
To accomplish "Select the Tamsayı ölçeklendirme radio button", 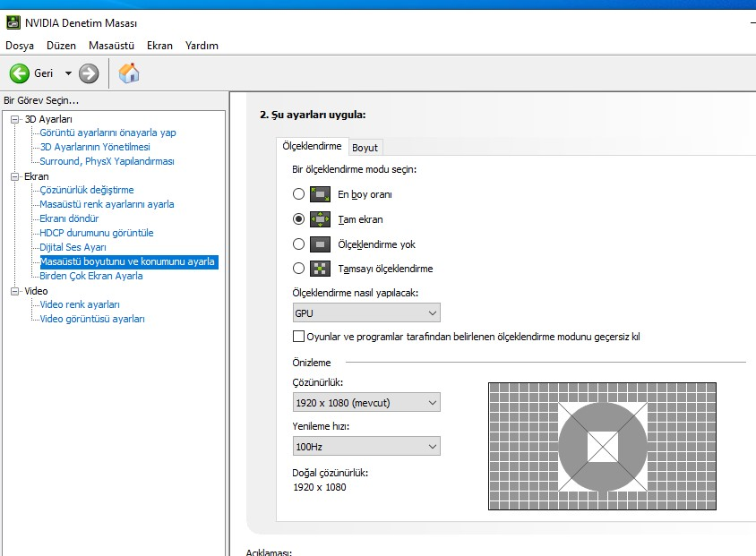I will pyautogui.click(x=299, y=269).
